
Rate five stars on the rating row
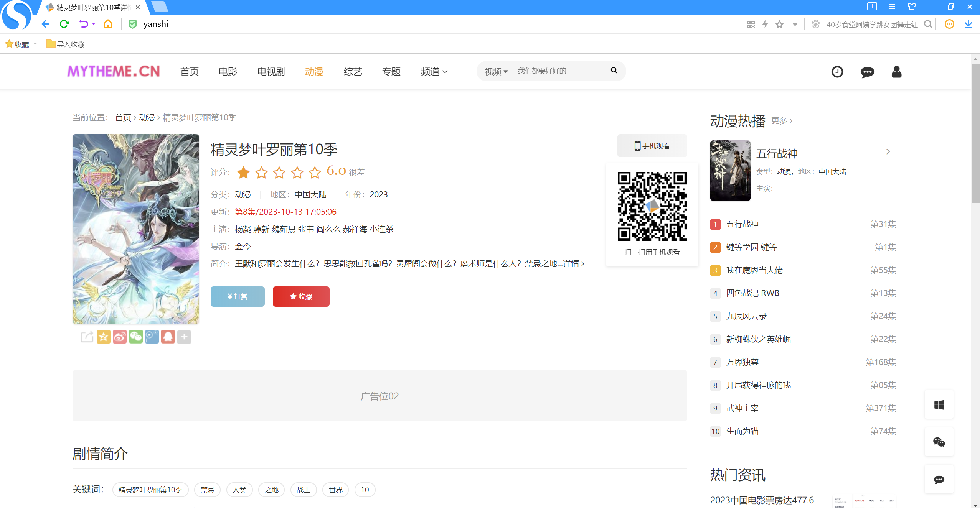(x=315, y=173)
